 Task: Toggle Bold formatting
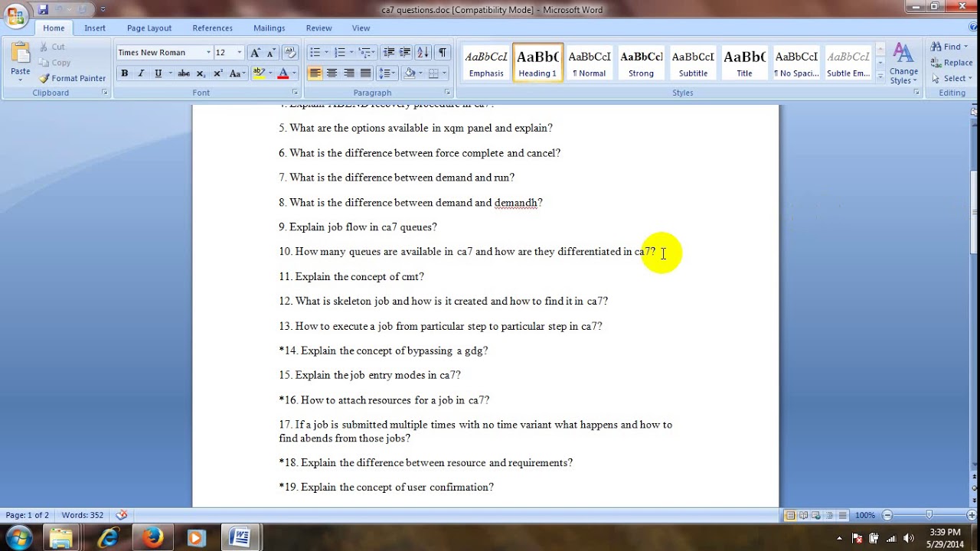(x=124, y=73)
